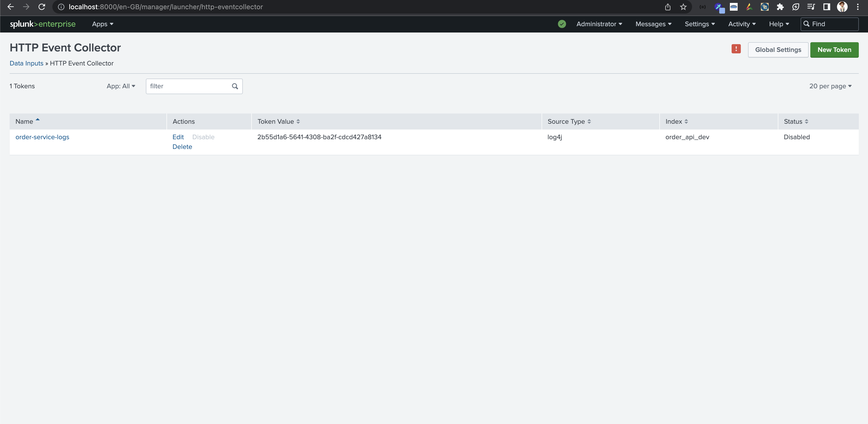Image resolution: width=868 pixels, height=424 pixels.
Task: Open the Data Inputs breadcrumb link
Action: (x=26, y=63)
